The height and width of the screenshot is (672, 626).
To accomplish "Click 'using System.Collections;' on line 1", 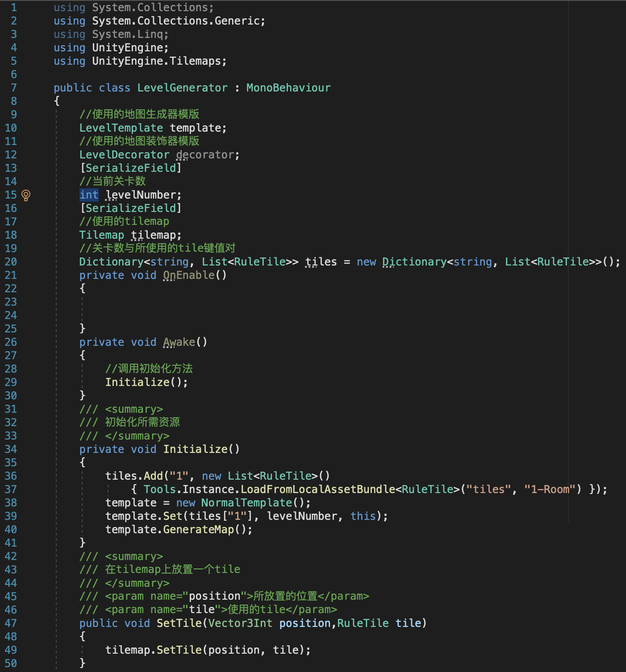I will 134,8.
